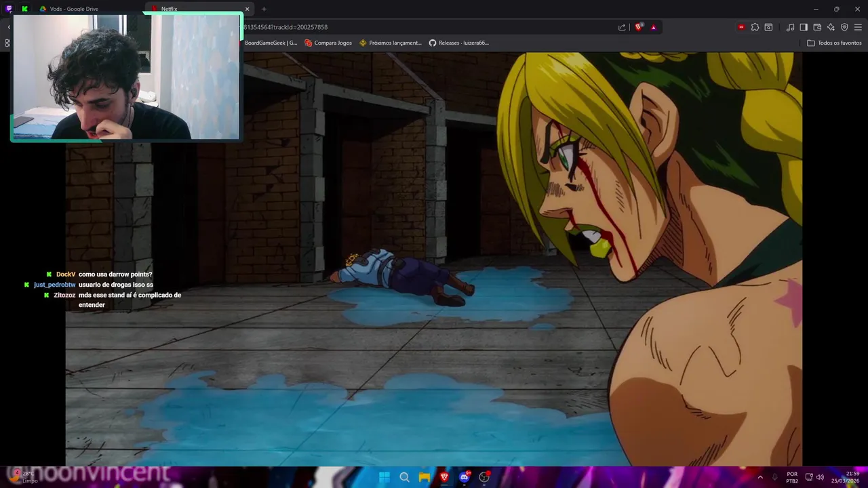868x488 pixels.
Task: Open weather widget showing 28°C
Action: point(24,477)
